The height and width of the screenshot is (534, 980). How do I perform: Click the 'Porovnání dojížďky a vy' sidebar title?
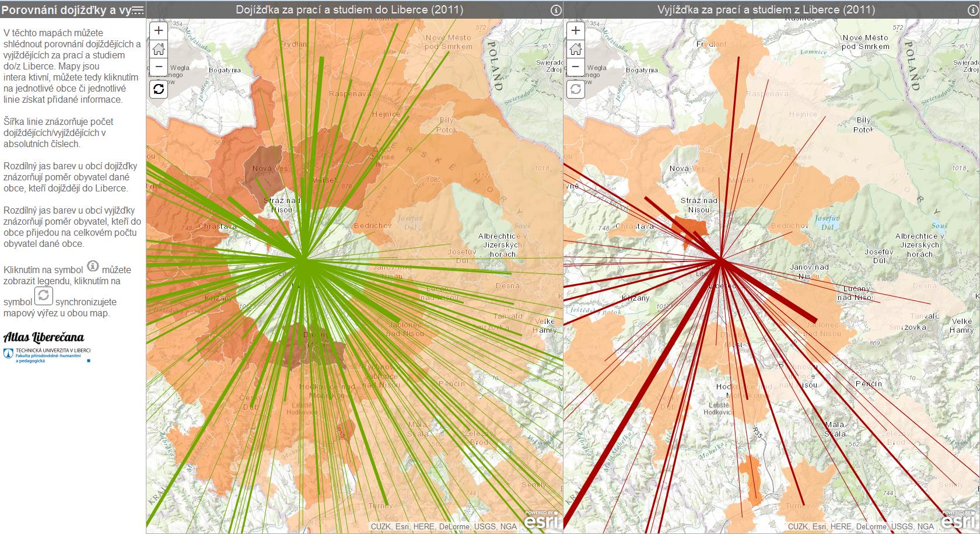[x=66, y=9]
